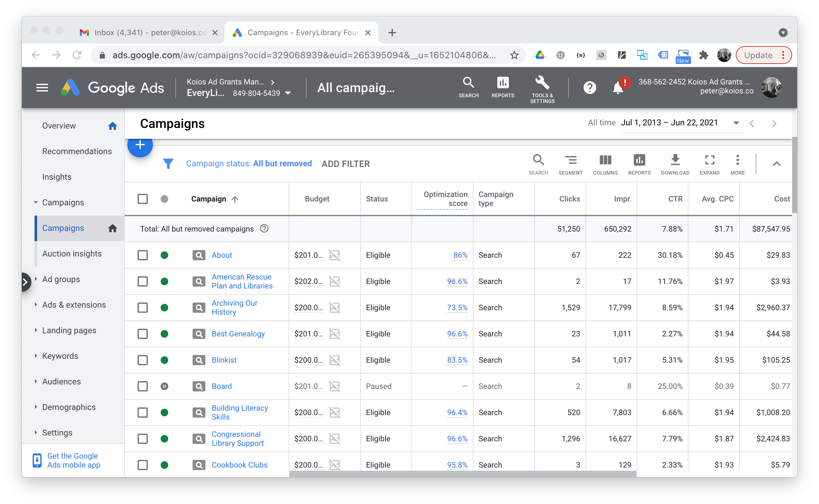
Task: Click the horizontal scrollbar under the table
Action: pyautogui.click(x=462, y=474)
